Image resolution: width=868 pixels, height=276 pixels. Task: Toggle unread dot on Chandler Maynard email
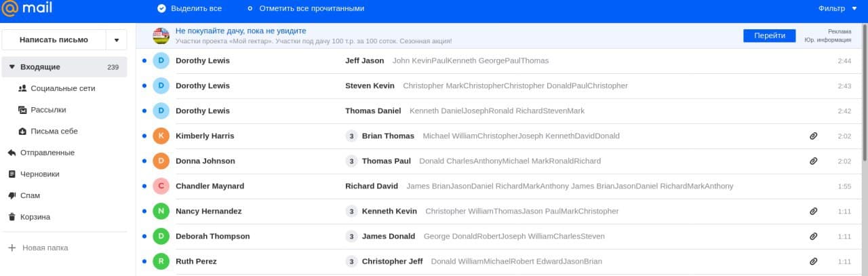tap(144, 186)
